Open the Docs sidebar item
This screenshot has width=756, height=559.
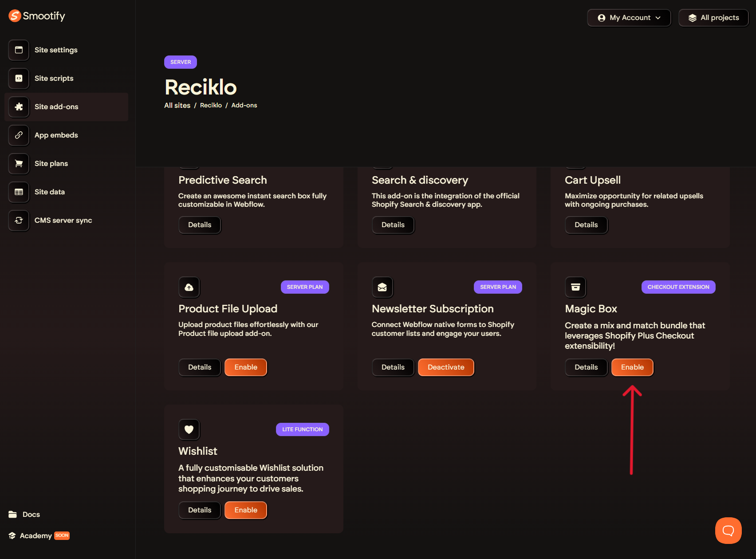tap(31, 515)
